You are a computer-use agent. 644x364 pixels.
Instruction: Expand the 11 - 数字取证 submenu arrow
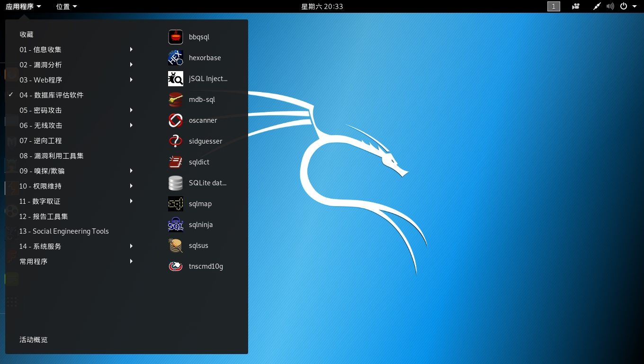(x=131, y=201)
